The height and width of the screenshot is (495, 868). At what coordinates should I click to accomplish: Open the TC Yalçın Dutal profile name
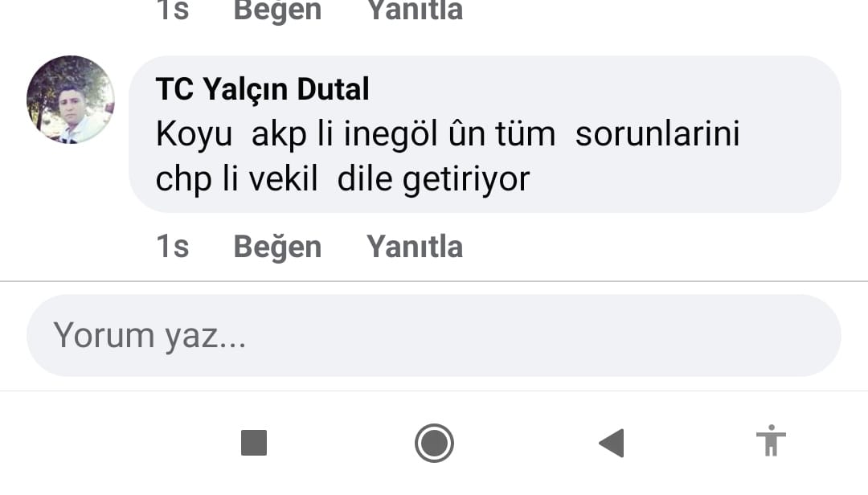click(262, 89)
